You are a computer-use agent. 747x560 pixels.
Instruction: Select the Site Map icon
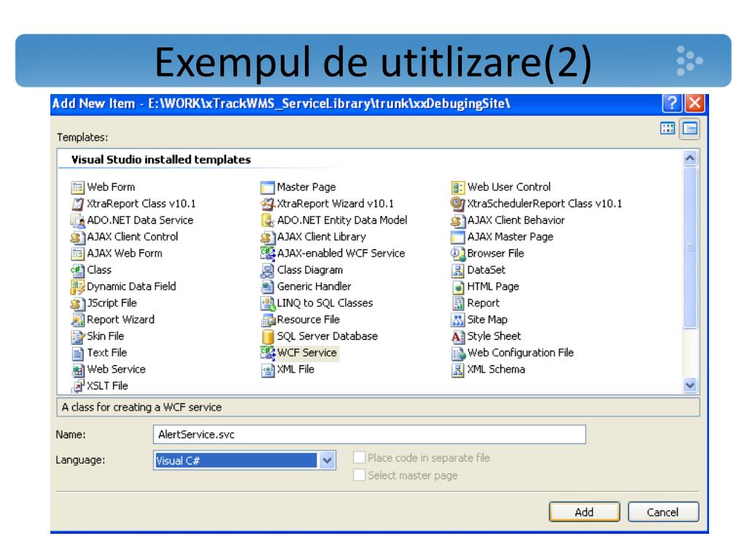tap(458, 320)
